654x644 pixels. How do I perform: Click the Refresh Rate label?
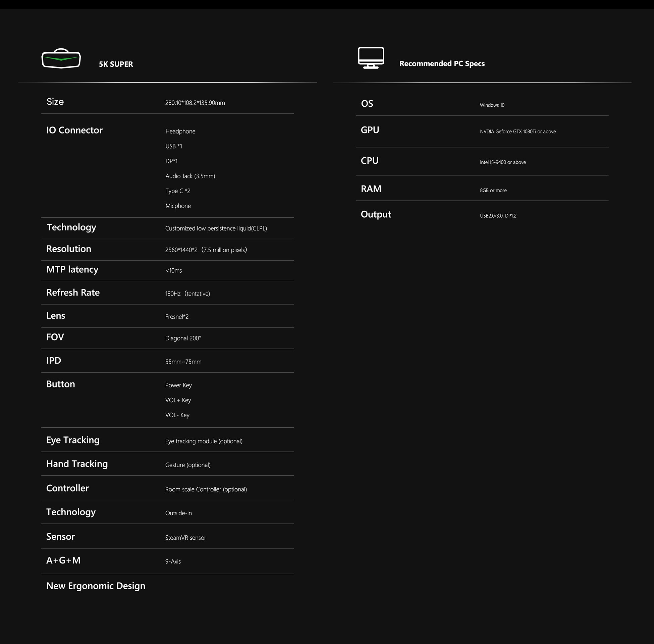pyautogui.click(x=73, y=292)
